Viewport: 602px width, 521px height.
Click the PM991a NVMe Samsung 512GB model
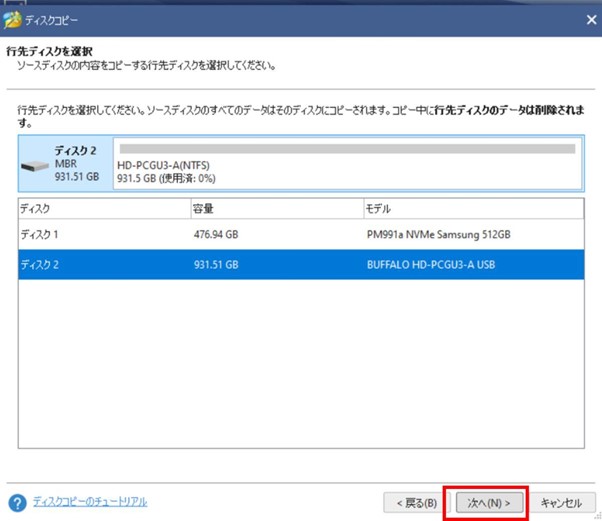(x=438, y=234)
